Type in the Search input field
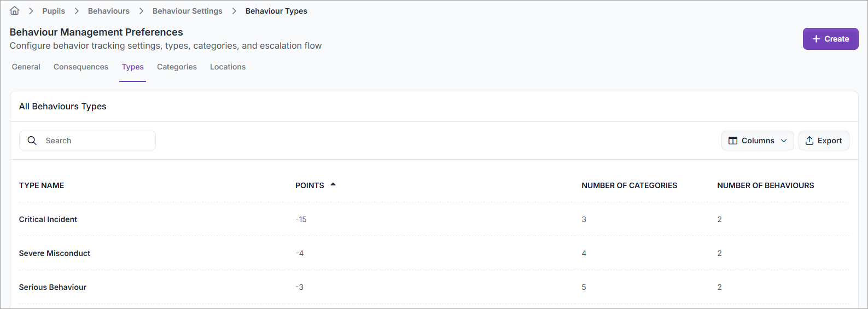The image size is (868, 309). pos(96,141)
